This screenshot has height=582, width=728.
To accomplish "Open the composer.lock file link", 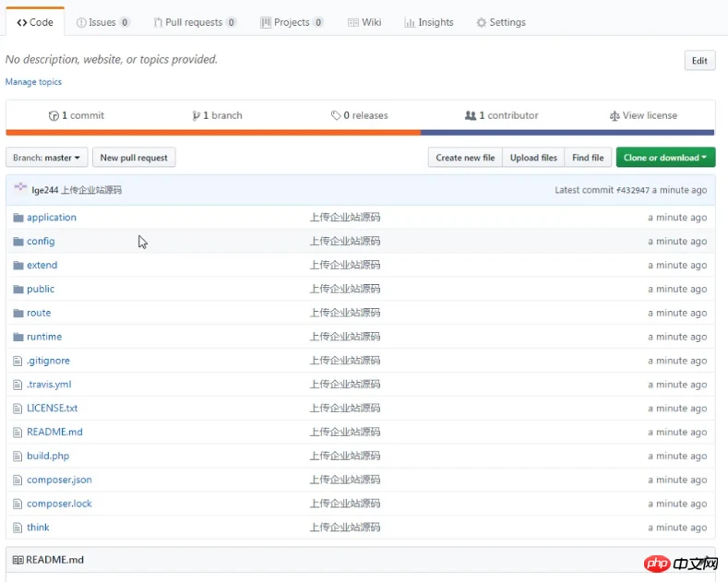I will click(x=59, y=504).
